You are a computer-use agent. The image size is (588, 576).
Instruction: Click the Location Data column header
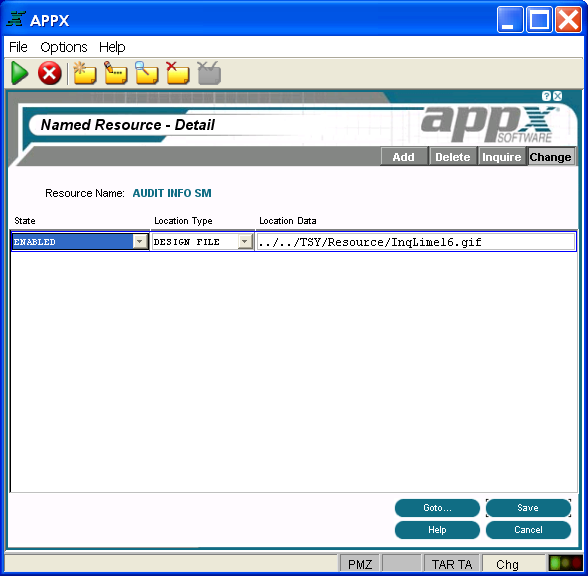pyautogui.click(x=288, y=220)
